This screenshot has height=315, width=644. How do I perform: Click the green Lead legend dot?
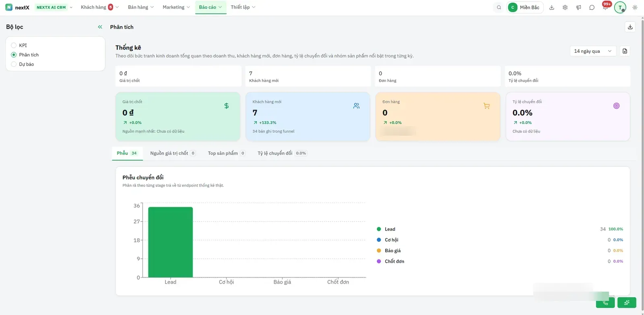pos(379,229)
